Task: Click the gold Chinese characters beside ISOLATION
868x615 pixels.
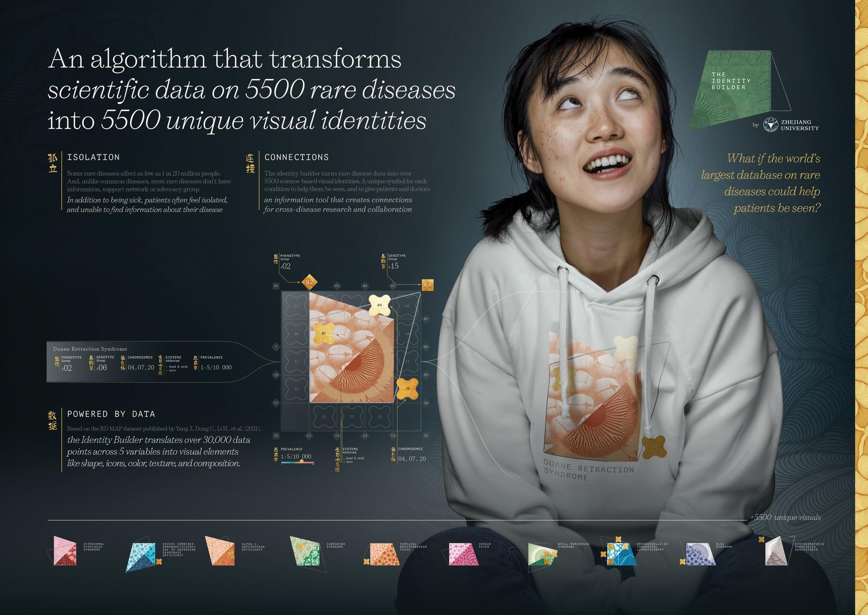Action: point(53,163)
